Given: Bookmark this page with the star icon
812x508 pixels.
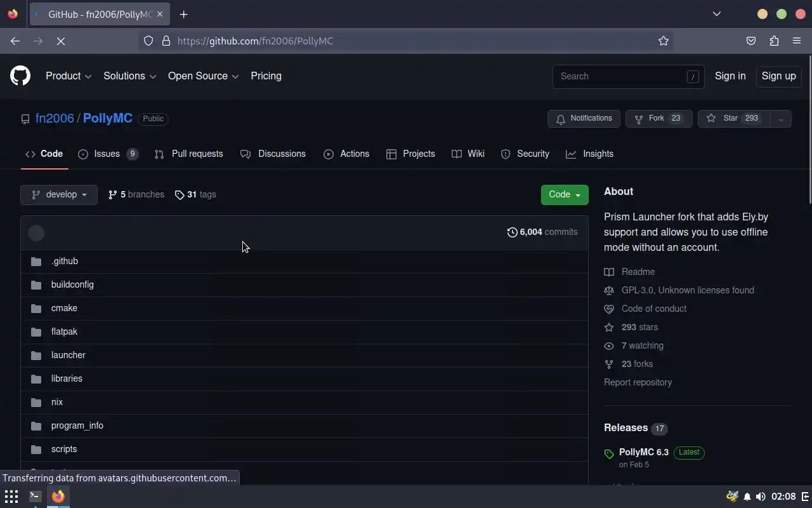Looking at the screenshot, I should coord(664,41).
